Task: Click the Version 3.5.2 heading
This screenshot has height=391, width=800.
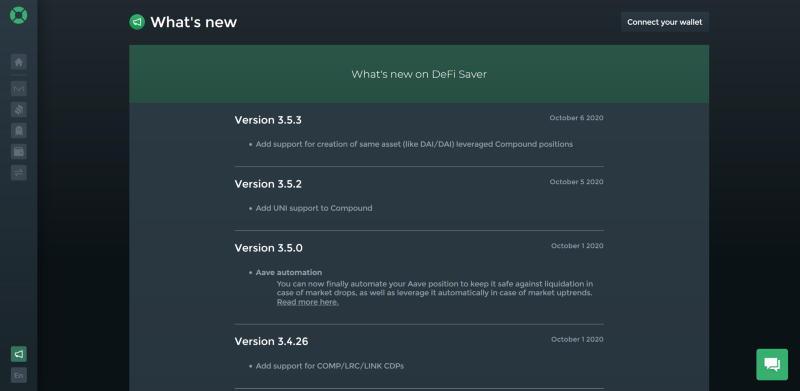Action: click(x=268, y=184)
